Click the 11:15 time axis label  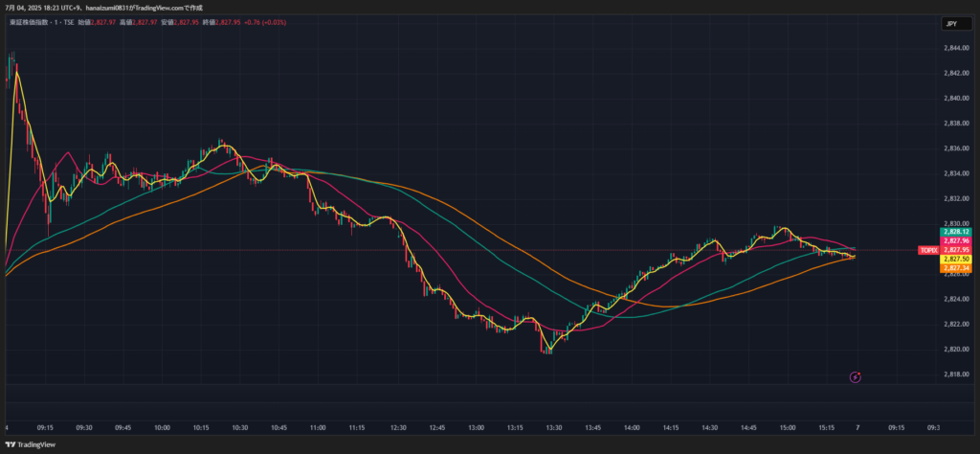[x=358, y=428]
